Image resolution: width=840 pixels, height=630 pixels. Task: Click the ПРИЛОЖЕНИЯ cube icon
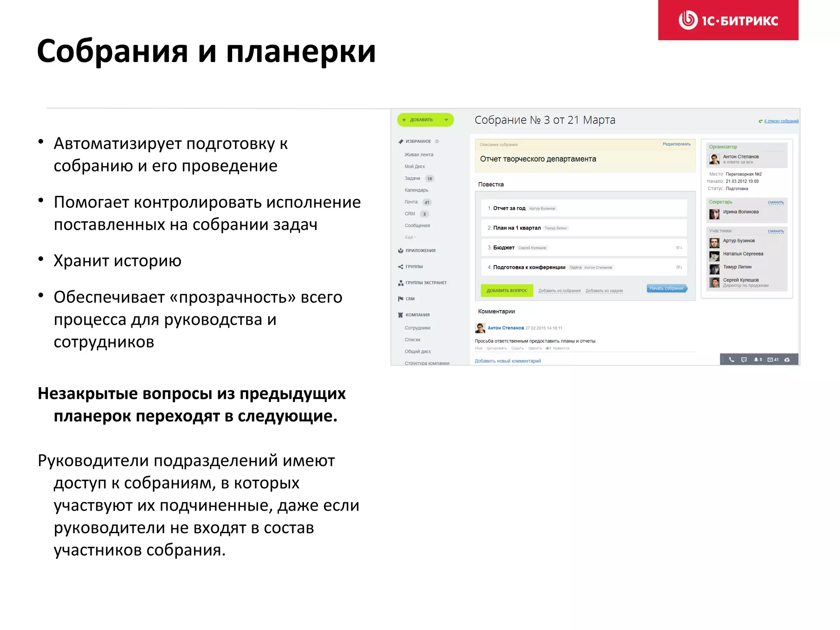pyautogui.click(x=401, y=251)
